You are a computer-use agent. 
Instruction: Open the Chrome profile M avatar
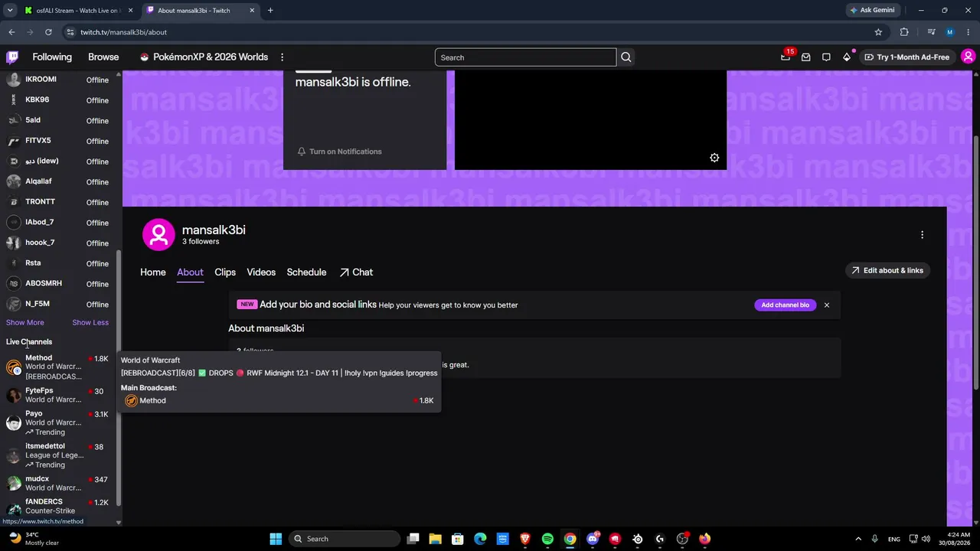[x=950, y=32]
